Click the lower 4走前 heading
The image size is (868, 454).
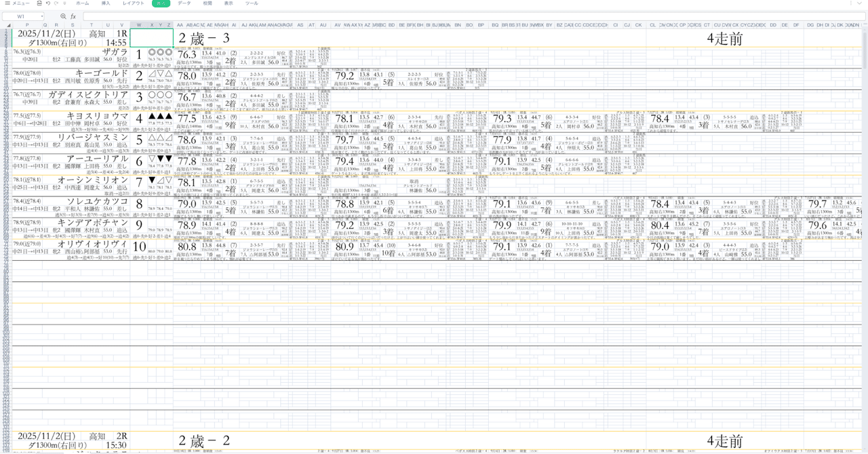pyautogui.click(x=725, y=441)
